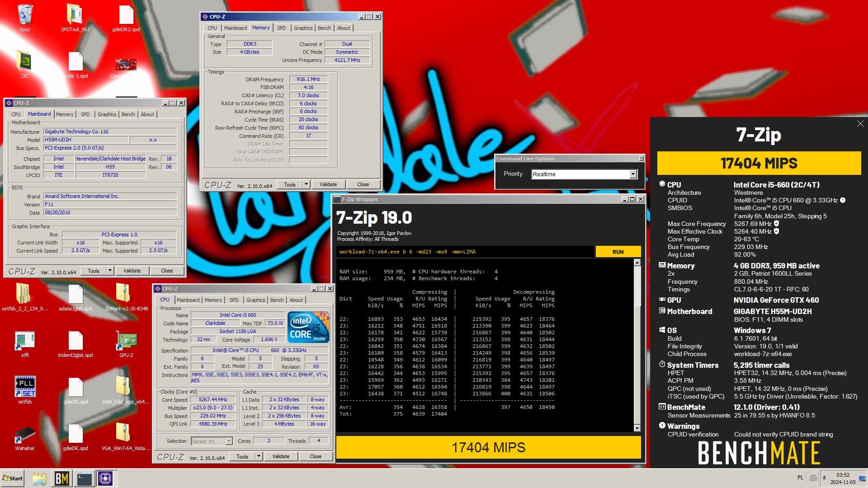Viewport: 868px width, 488px height.
Task: Click Tools button in Mainboard CPU-Z window
Action: 94,271
